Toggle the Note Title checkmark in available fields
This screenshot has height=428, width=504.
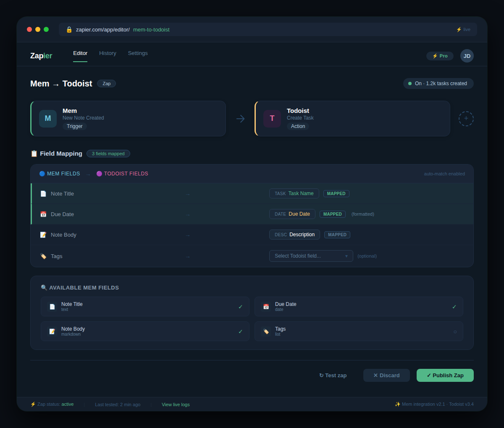pos(241,307)
